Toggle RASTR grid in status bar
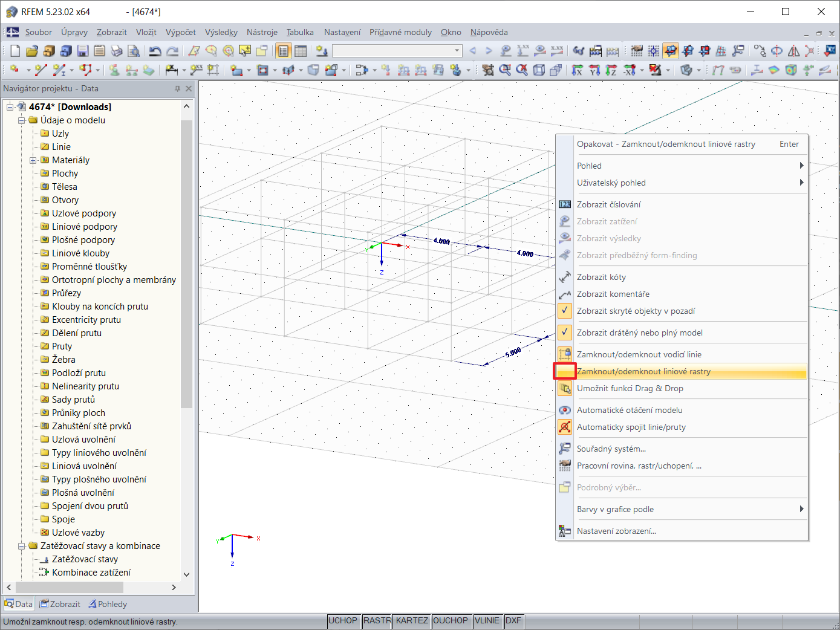The height and width of the screenshot is (630, 840). [x=377, y=620]
